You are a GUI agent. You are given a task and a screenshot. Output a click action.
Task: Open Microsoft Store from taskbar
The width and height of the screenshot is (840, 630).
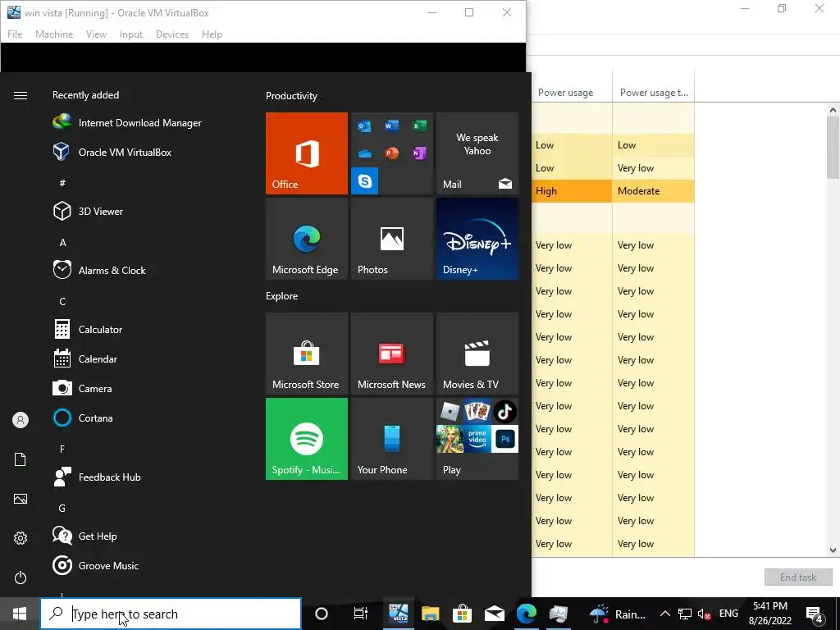pos(462,614)
